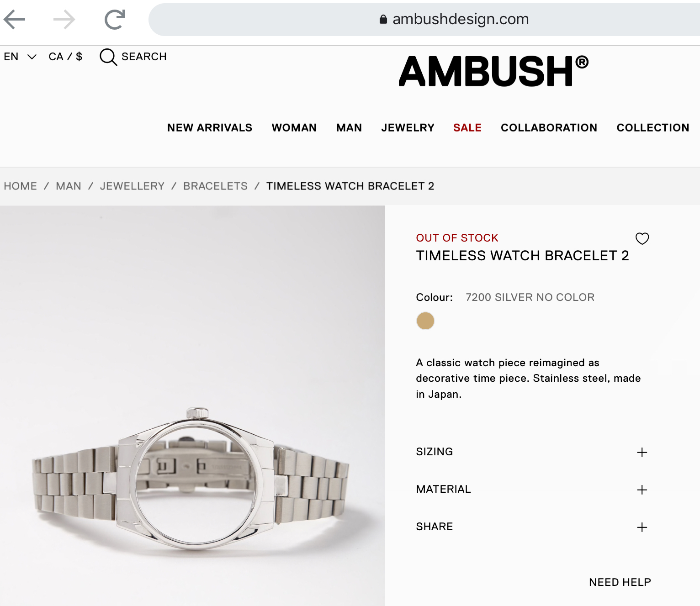Go to BRACELETS breadcrumb link
Viewport: 700px width, 606px height.
pyautogui.click(x=216, y=186)
